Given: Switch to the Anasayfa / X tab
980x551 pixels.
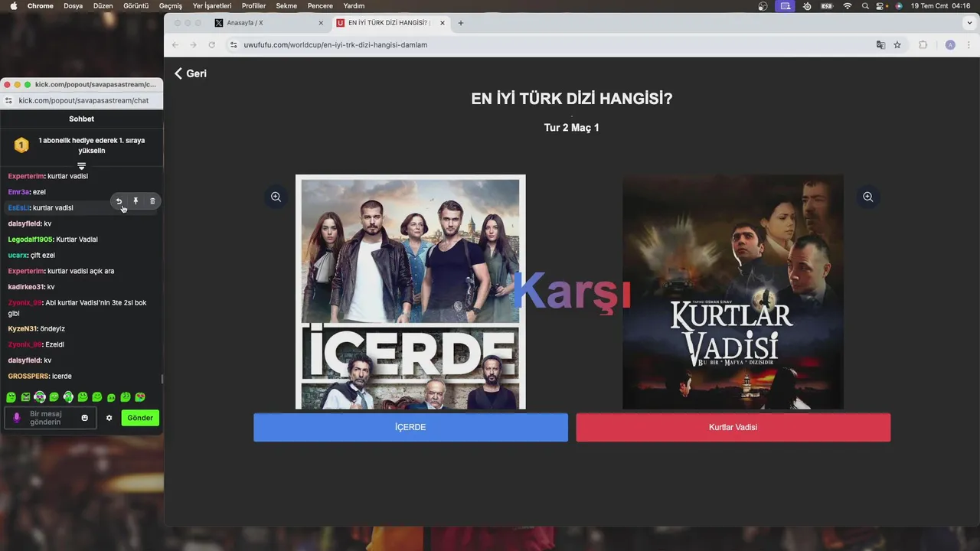Looking at the screenshot, I should coord(269,23).
